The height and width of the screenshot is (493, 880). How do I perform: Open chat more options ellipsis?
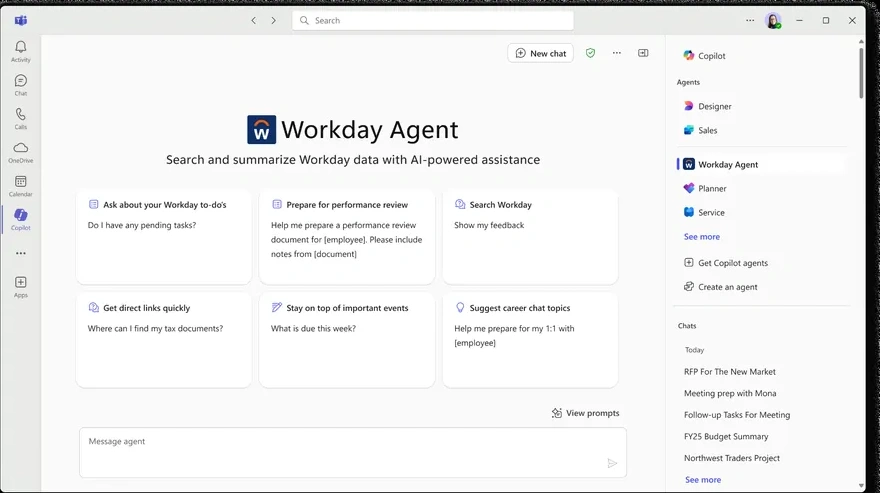tap(617, 53)
